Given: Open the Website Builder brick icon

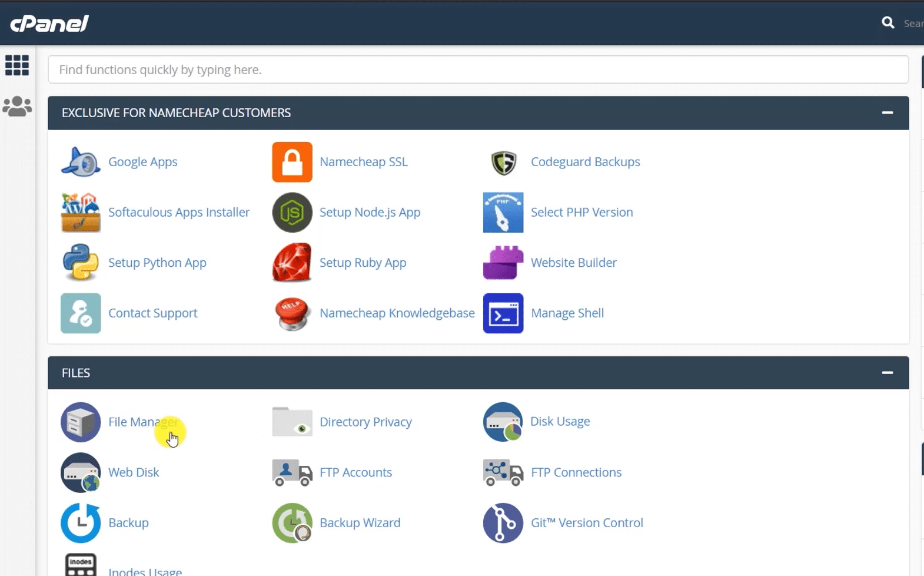Looking at the screenshot, I should click(503, 263).
